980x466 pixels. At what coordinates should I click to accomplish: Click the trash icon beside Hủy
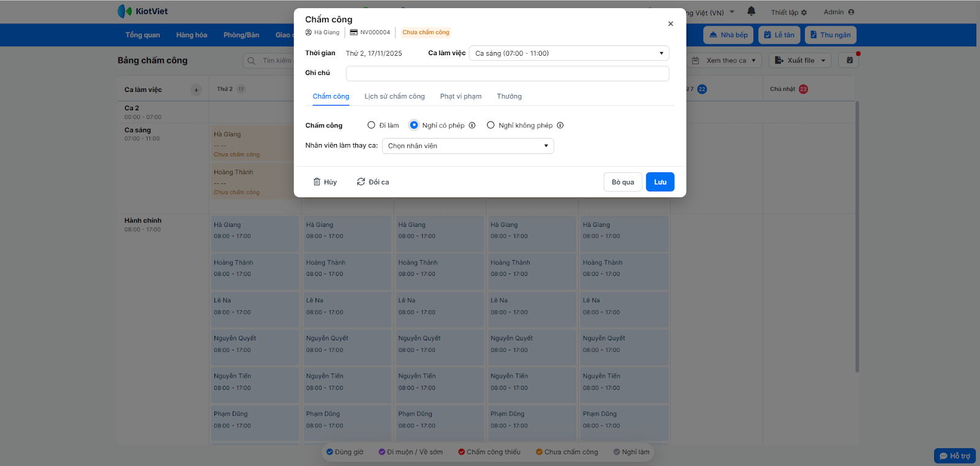(x=317, y=182)
